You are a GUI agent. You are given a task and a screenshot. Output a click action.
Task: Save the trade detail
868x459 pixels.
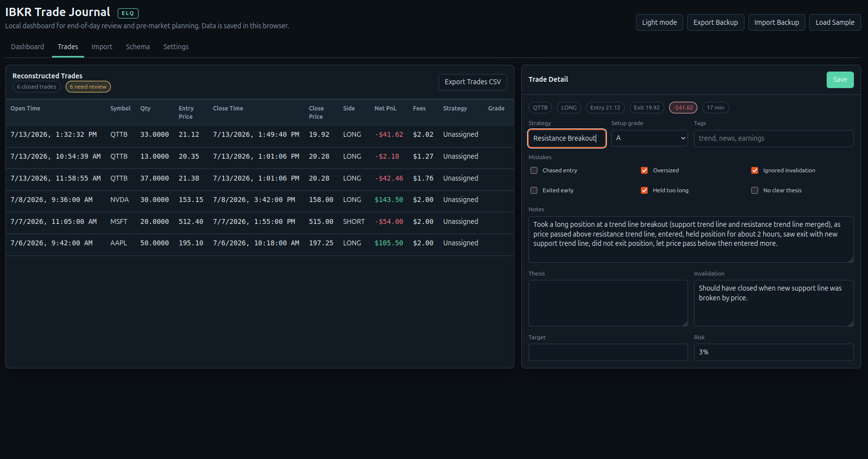pyautogui.click(x=840, y=80)
